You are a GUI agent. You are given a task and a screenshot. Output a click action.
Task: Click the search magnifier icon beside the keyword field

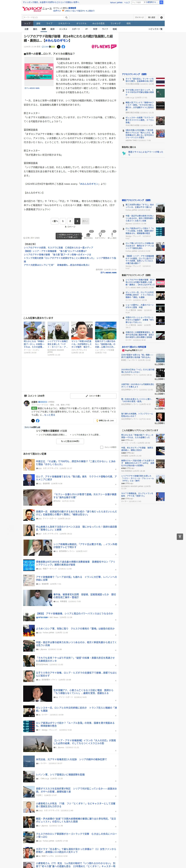(x=66, y=17)
